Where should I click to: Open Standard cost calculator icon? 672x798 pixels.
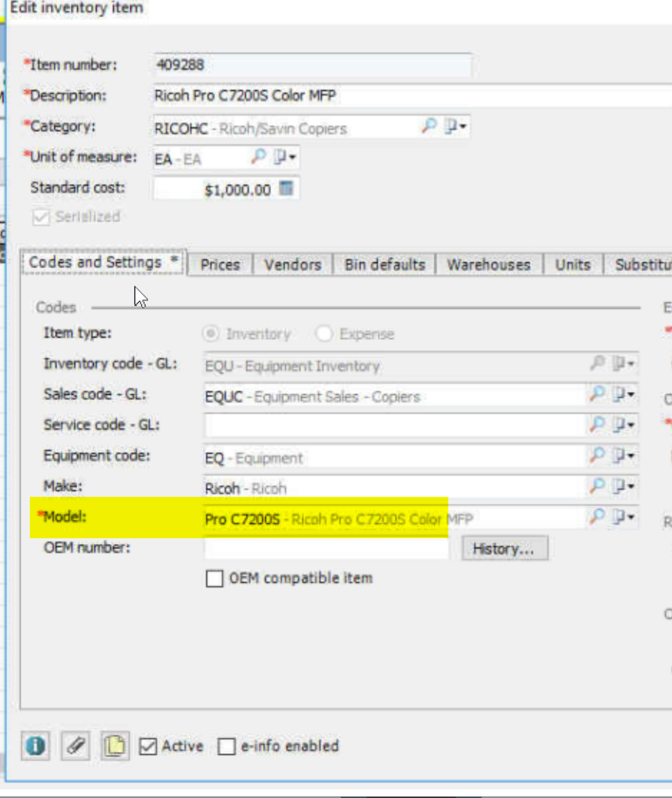click(286, 188)
